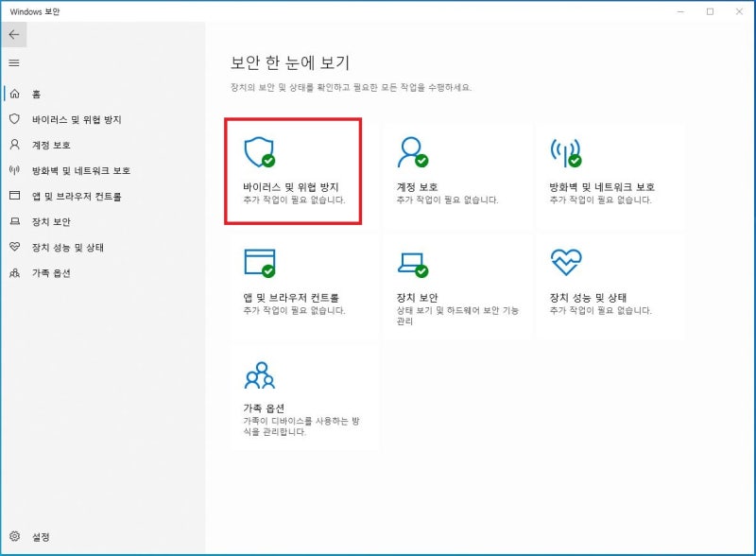Click 상태 보기 및 하드웨어 보안 기능 관리 text
This screenshot has height=556, width=756.
pyautogui.click(x=457, y=316)
